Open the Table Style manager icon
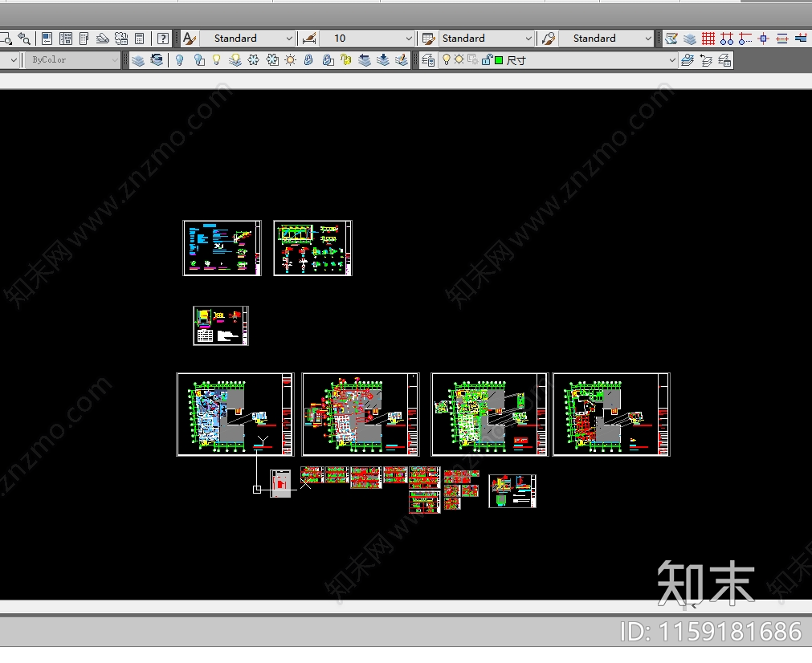This screenshot has height=663, width=812. 428,39
